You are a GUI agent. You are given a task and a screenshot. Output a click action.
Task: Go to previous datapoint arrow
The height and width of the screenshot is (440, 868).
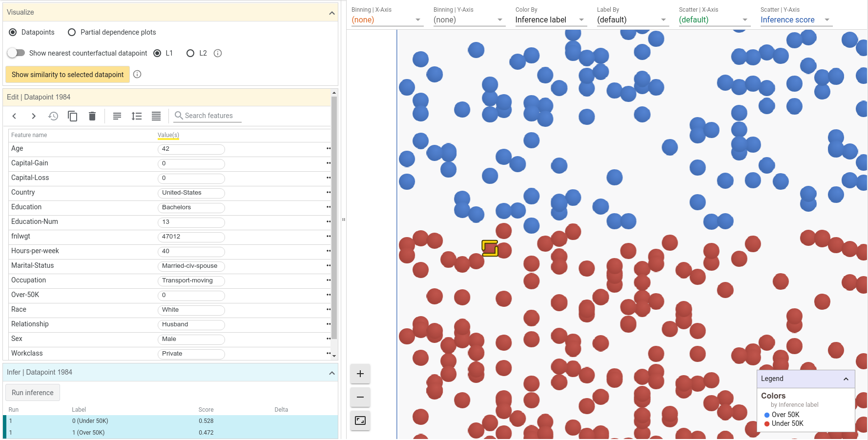pyautogui.click(x=15, y=116)
